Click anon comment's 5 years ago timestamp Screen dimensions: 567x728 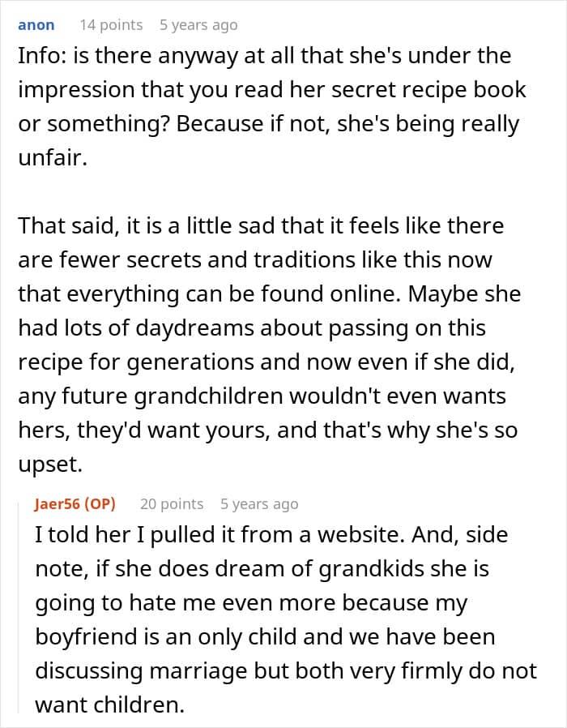(198, 25)
